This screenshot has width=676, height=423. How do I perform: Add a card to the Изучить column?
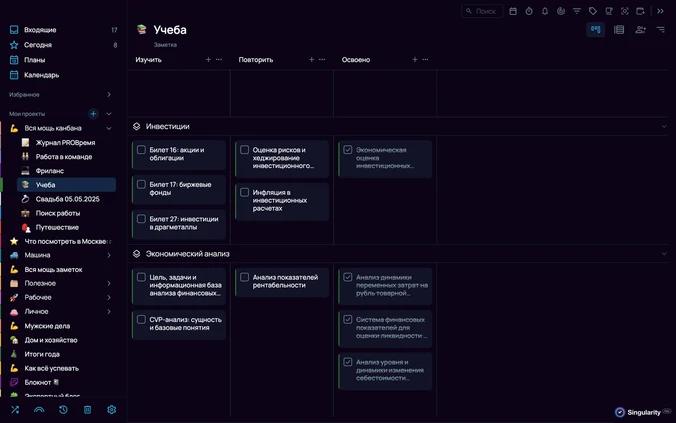tap(208, 60)
